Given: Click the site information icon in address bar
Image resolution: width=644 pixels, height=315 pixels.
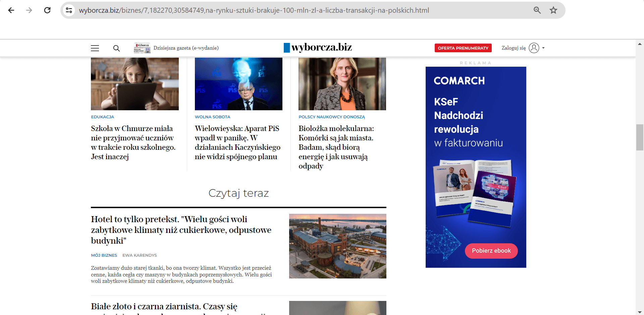Looking at the screenshot, I should coord(69,10).
